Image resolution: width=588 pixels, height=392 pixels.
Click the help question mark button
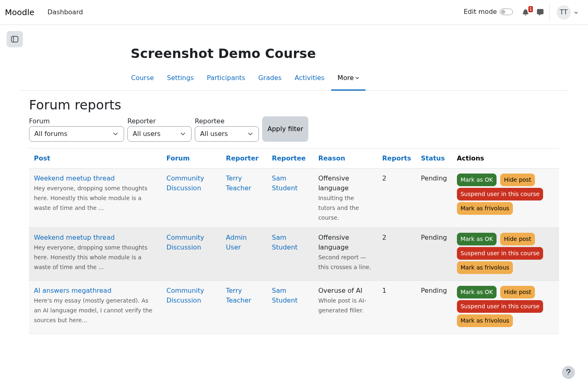tap(568, 372)
